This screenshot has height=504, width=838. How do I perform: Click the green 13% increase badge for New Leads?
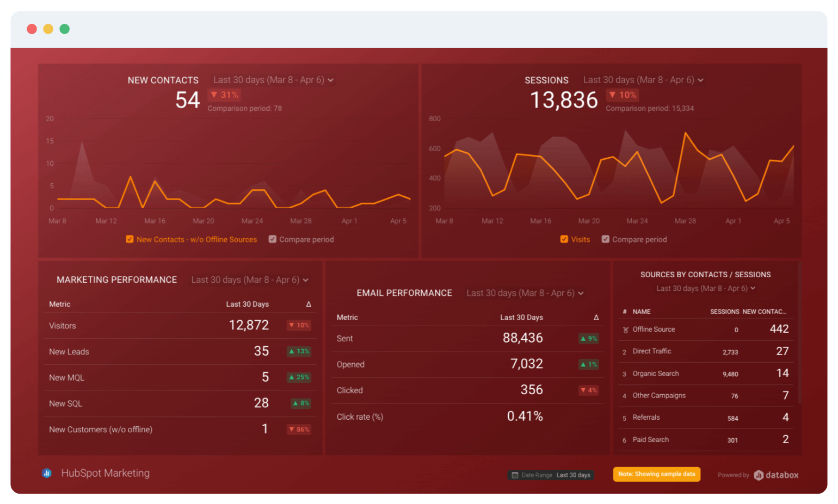[x=299, y=351]
